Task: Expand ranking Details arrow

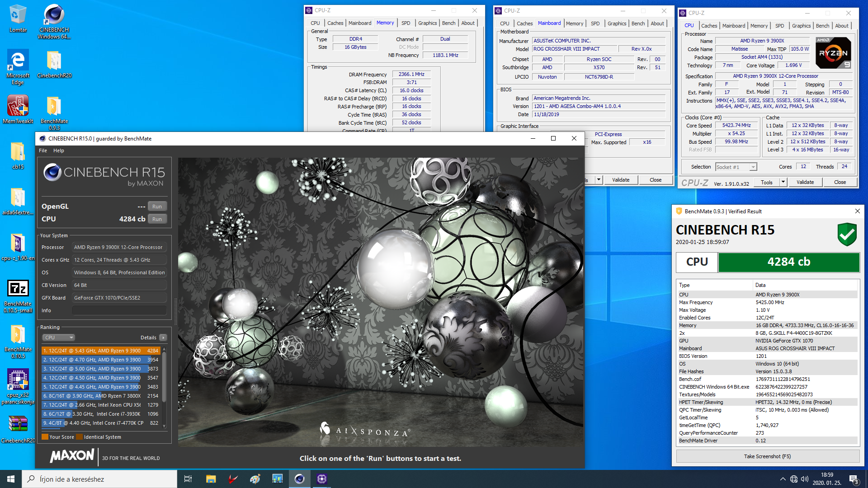Action: click(x=163, y=338)
